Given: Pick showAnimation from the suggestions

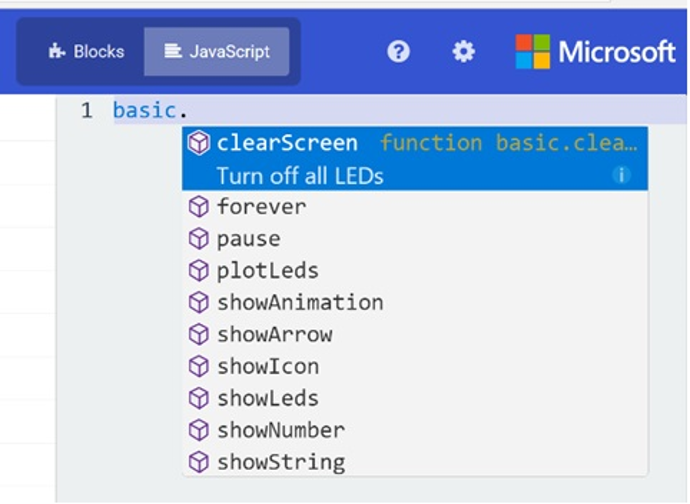Looking at the screenshot, I should click(300, 303).
